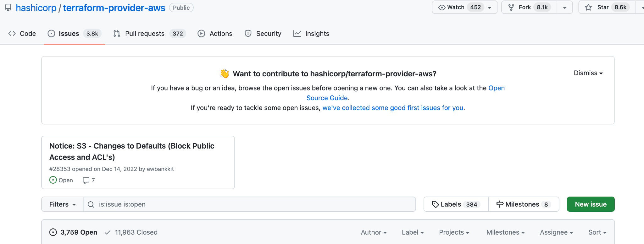This screenshot has width=644, height=244.
Task: Click the Watch eye icon
Action: [x=441, y=8]
